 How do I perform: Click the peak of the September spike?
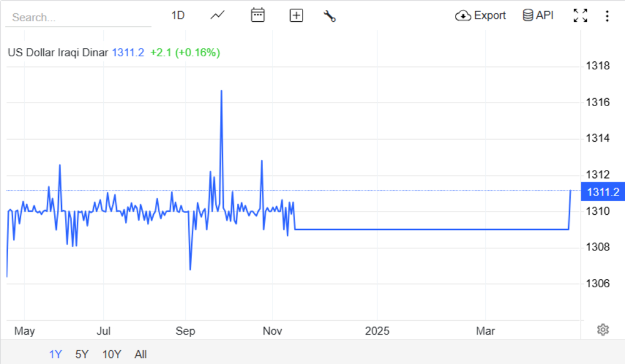tap(221, 91)
